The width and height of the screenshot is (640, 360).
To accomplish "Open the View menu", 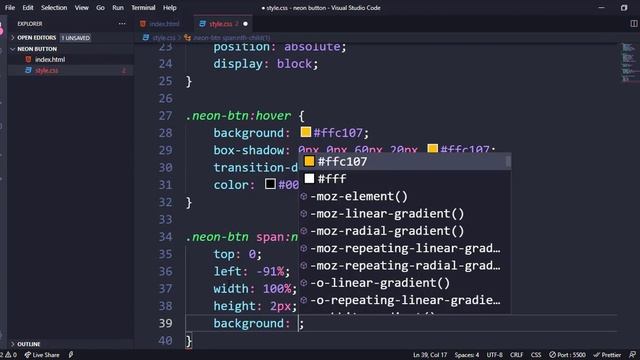I will tap(82, 8).
